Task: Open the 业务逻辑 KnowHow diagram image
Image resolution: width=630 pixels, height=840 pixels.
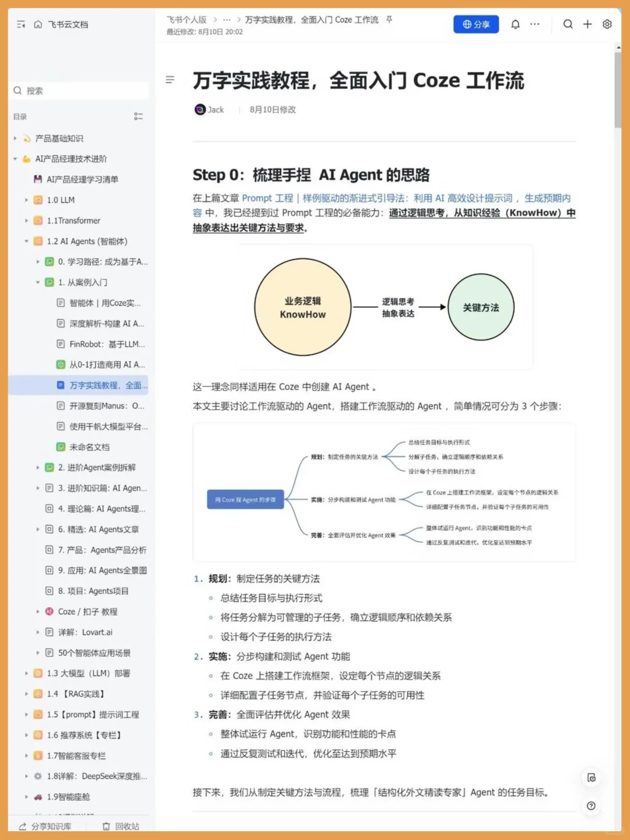Action: pos(385,307)
